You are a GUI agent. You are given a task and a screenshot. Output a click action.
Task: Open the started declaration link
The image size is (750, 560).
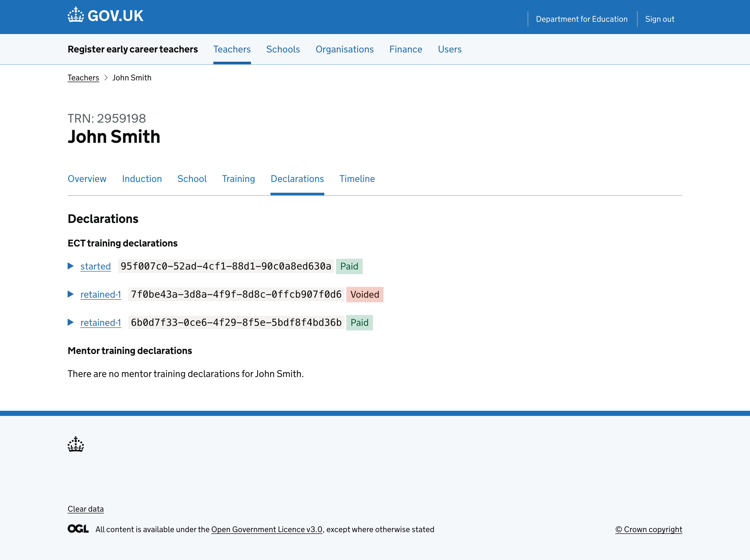[96, 266]
